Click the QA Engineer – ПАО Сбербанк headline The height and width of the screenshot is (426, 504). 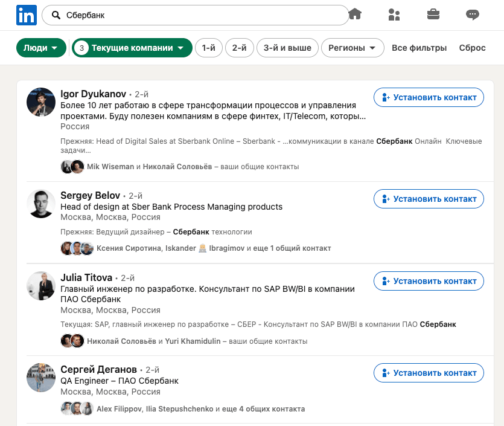tap(120, 381)
